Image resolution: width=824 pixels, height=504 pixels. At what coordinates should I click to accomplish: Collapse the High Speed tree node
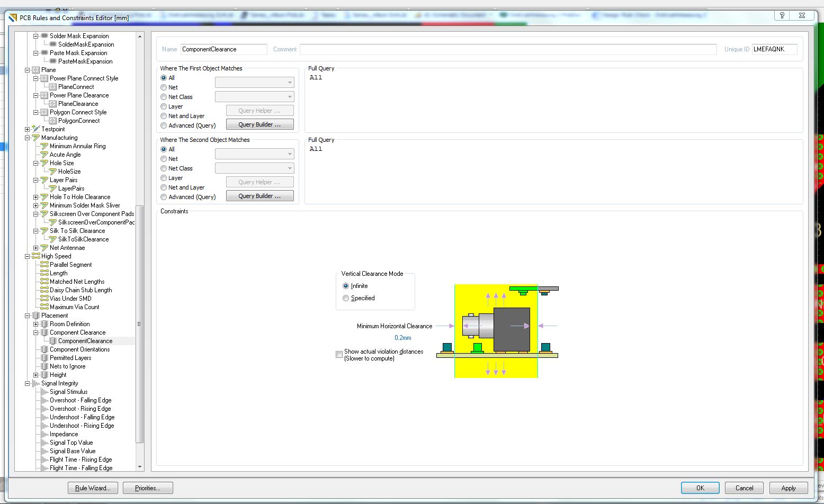[28, 256]
